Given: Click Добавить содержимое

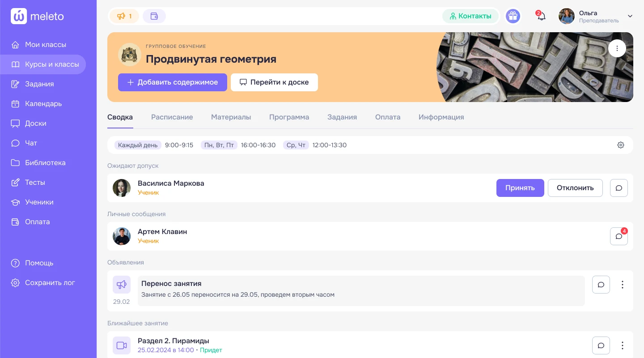Looking at the screenshot, I should point(173,82).
